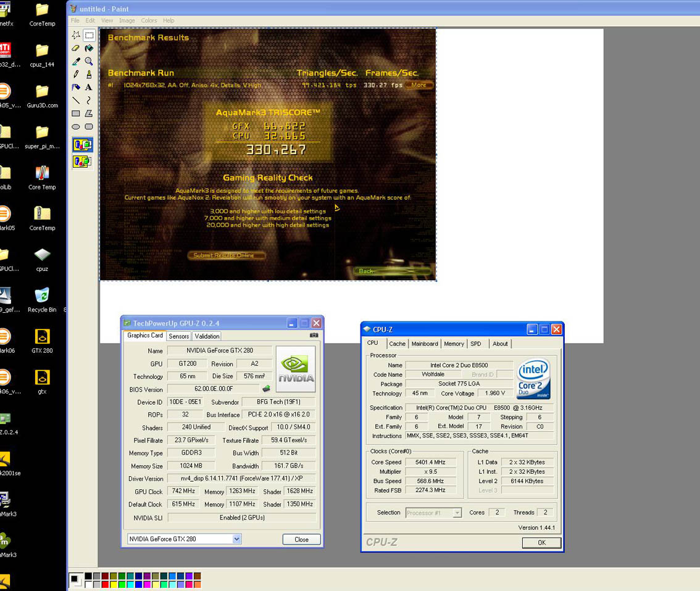This screenshot has width=700, height=591.
Task: Select the Rounded Rectangle tool
Action: [x=90, y=126]
